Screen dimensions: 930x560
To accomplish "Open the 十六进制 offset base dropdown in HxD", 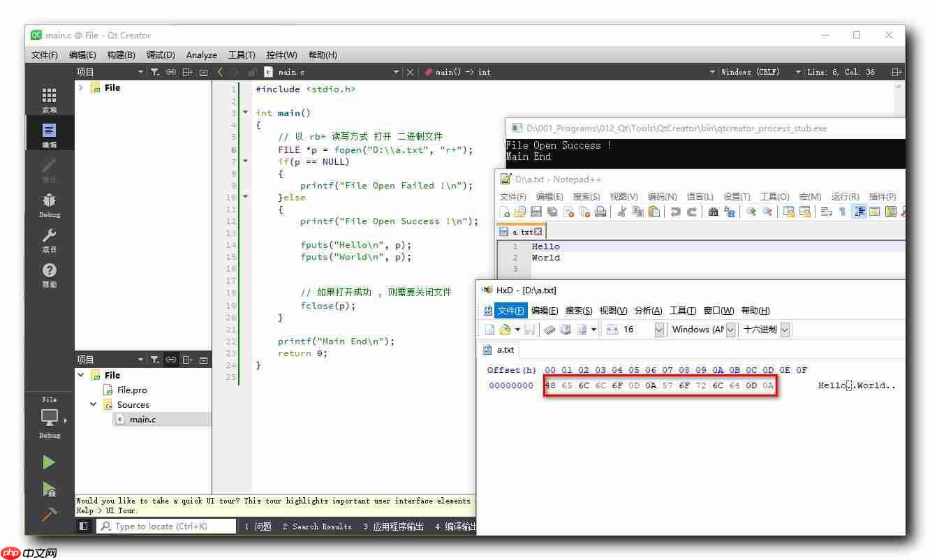I will [x=785, y=330].
